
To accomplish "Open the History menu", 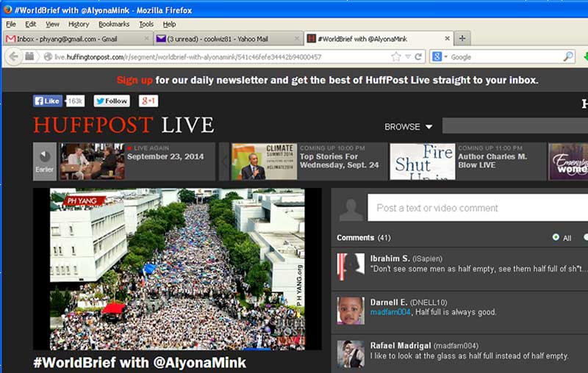I will pyautogui.click(x=79, y=24).
